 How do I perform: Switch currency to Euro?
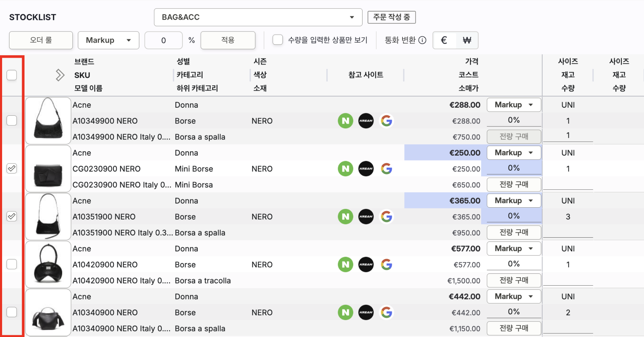click(444, 40)
